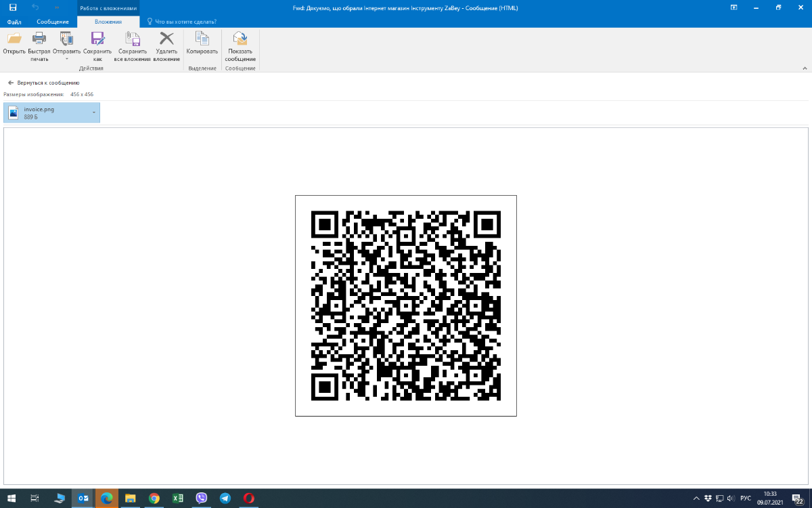Open Microsoft Edge from the taskbar
Image resolution: width=812 pixels, height=508 pixels.
click(x=107, y=498)
